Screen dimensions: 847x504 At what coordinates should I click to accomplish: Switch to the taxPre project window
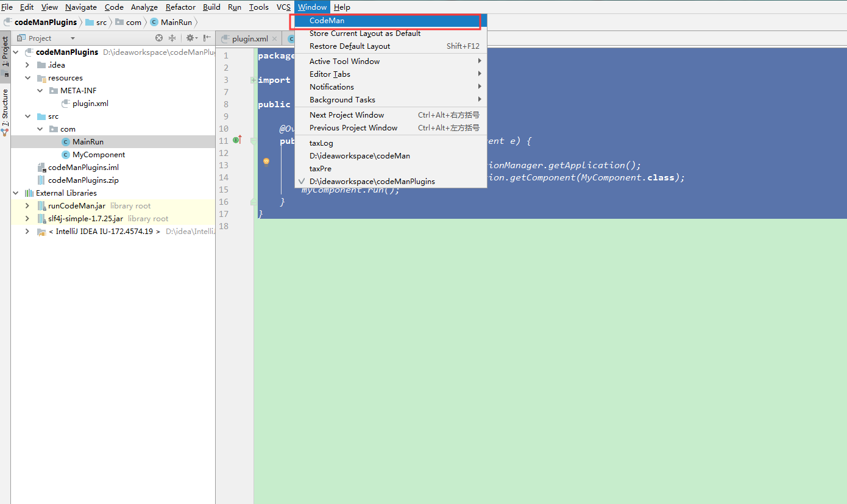[390, 169]
